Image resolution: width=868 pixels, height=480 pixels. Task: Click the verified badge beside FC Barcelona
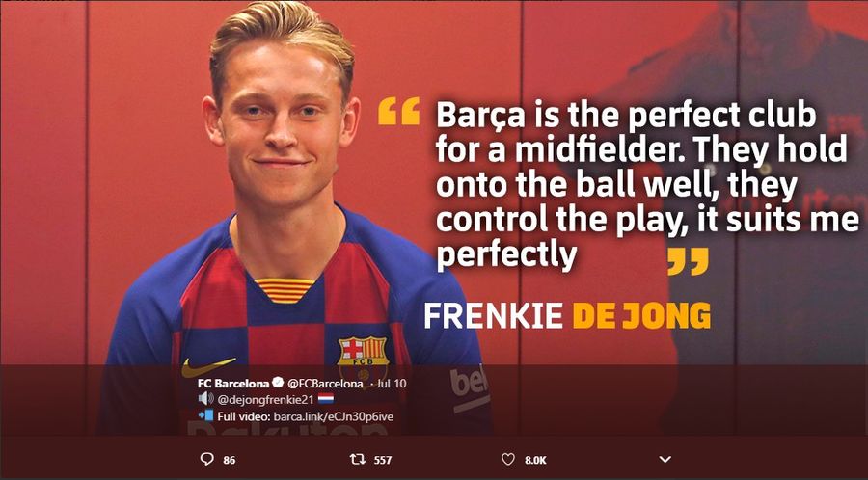point(278,384)
